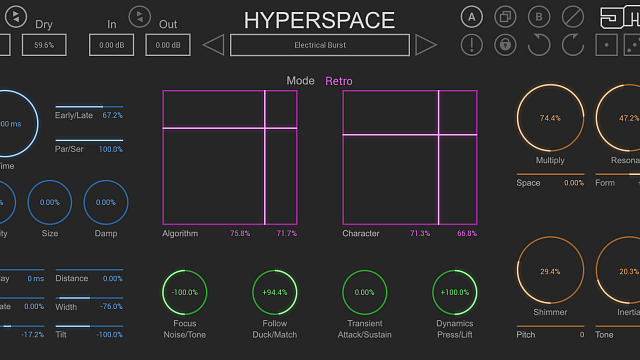This screenshot has width=640, height=360.
Task: Click the redo clockwise arrow
Action: coord(573,44)
